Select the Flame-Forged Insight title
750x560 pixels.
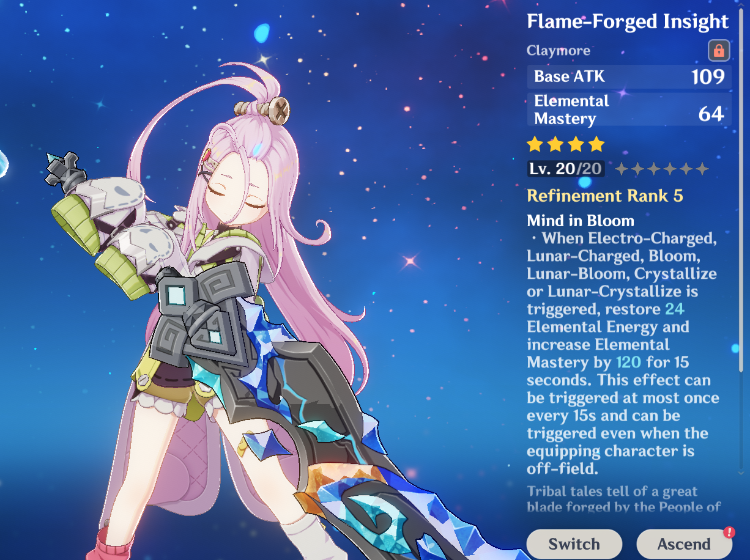point(628,21)
